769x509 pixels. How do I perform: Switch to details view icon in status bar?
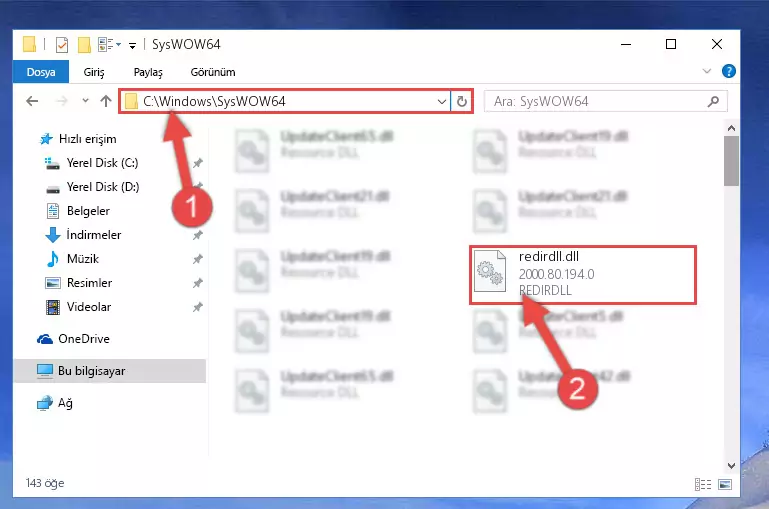click(x=703, y=484)
